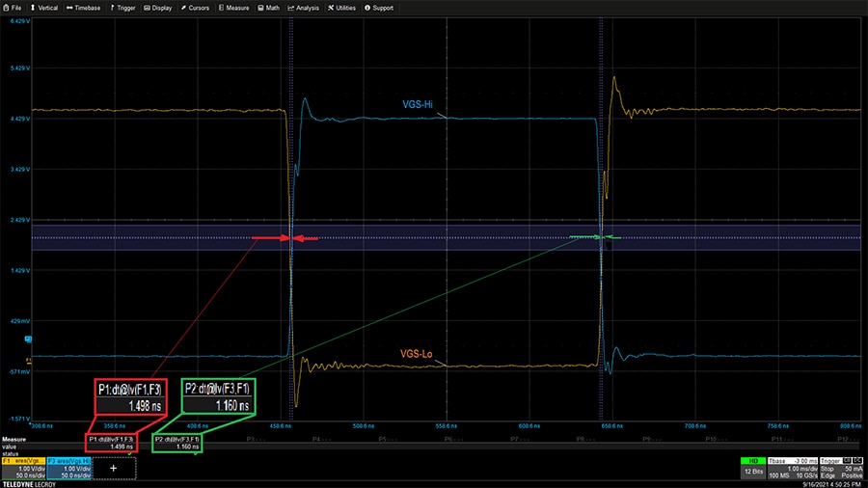The image size is (868, 488).
Task: Open the Trigger descriptor box
Action: (839, 467)
